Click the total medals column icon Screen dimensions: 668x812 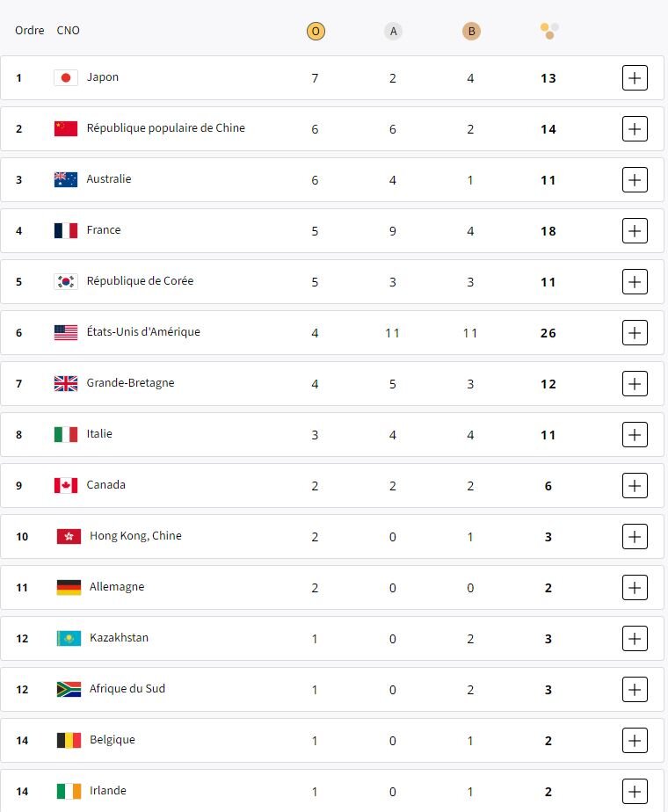549,31
